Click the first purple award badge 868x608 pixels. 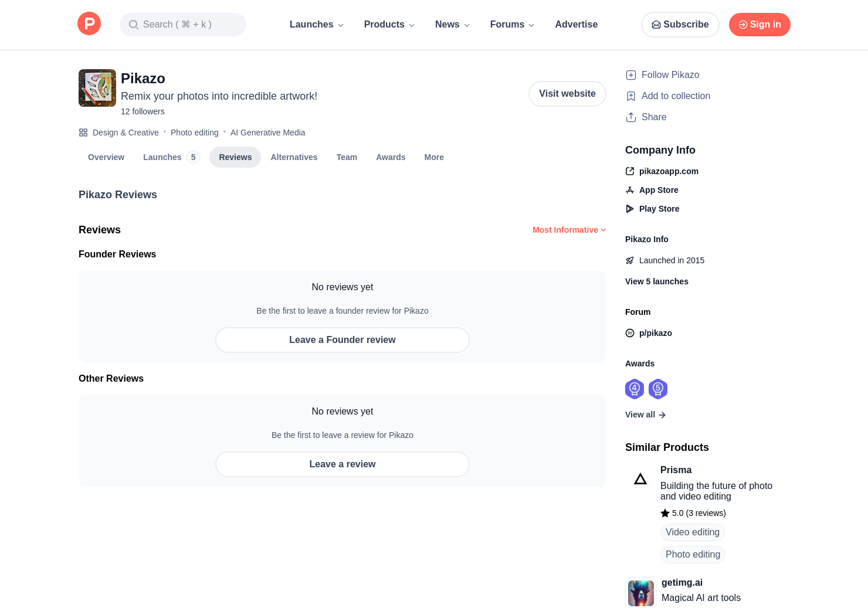pyautogui.click(x=635, y=389)
